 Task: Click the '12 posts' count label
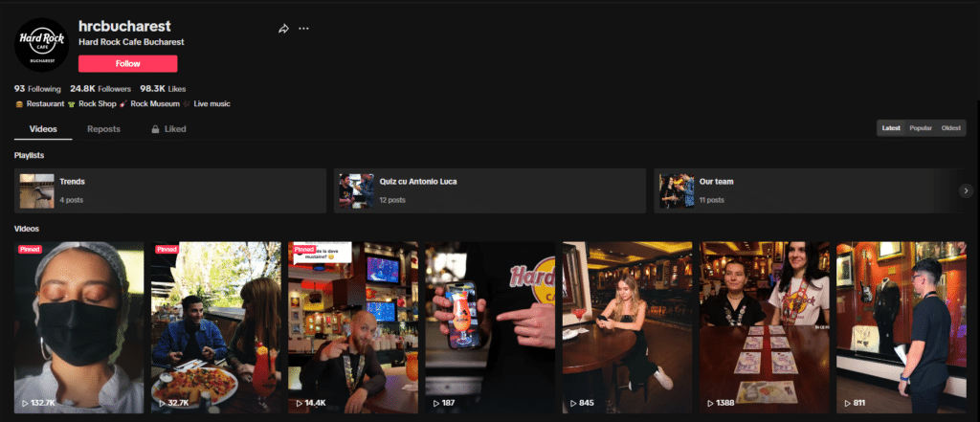(x=392, y=200)
